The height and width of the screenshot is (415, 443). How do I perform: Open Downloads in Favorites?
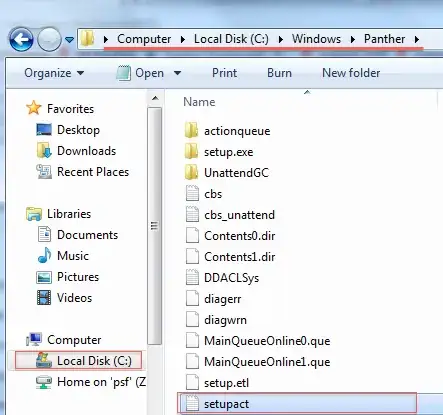click(x=86, y=151)
